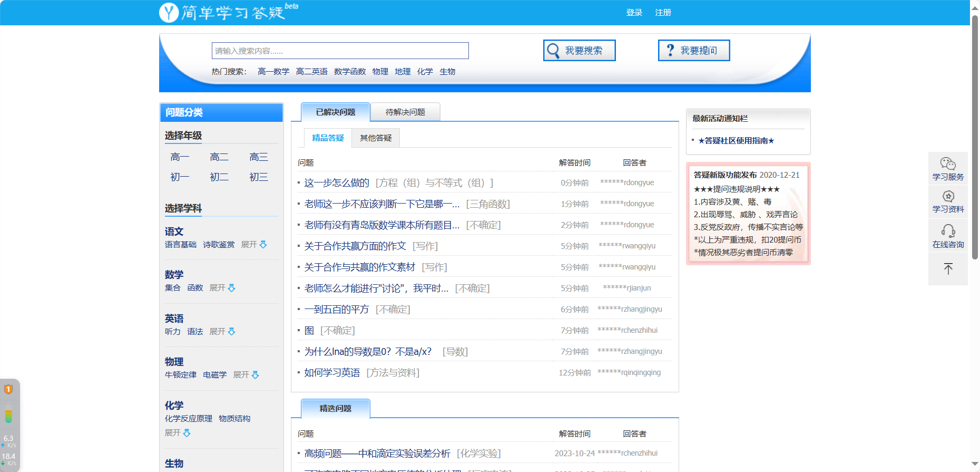This screenshot has width=980, height=472.
Task: Select grade 初一
Action: pos(180,177)
